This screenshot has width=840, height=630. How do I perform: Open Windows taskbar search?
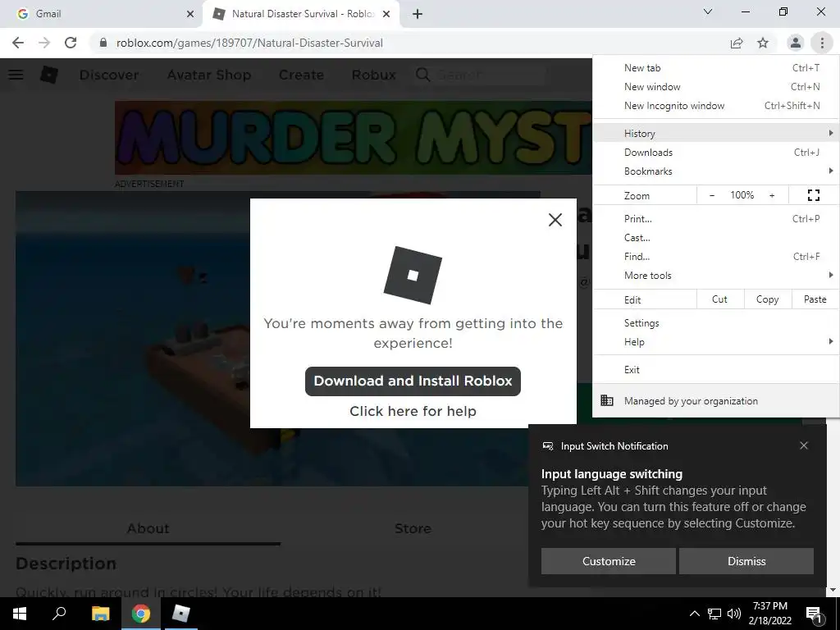[59, 614]
